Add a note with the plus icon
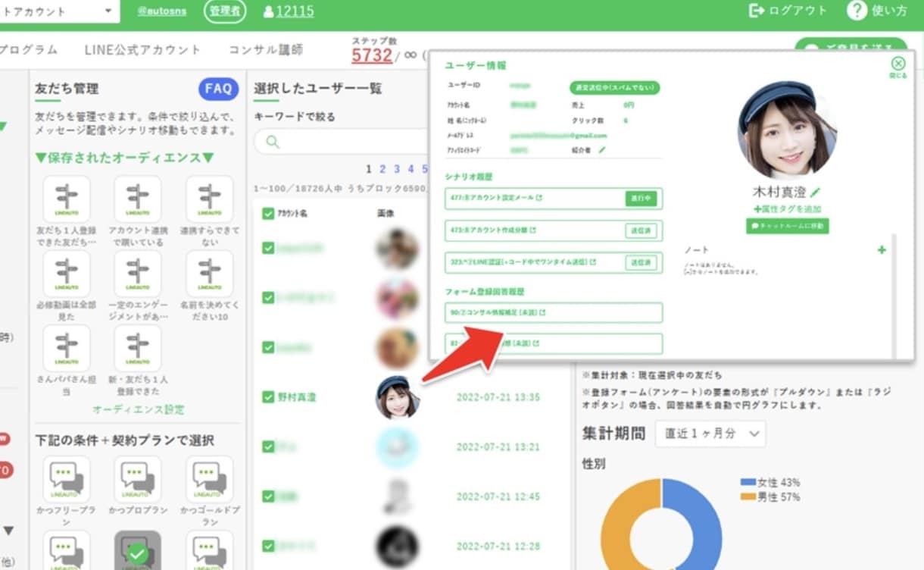 coord(882,249)
